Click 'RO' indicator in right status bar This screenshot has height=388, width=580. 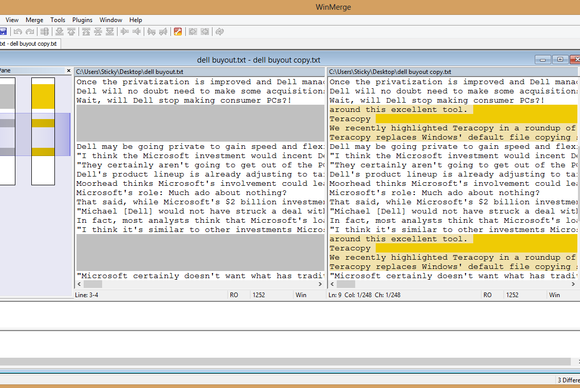[487, 295]
